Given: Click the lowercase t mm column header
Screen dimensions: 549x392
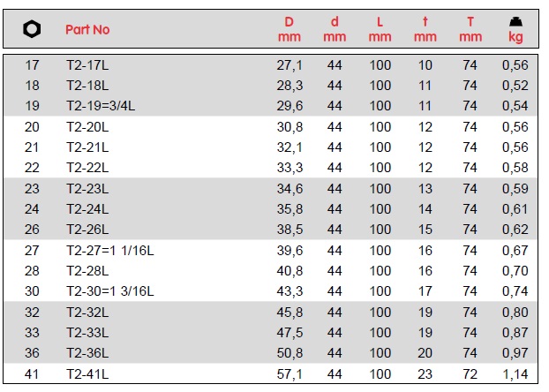Looking at the screenshot, I should click(x=425, y=29).
